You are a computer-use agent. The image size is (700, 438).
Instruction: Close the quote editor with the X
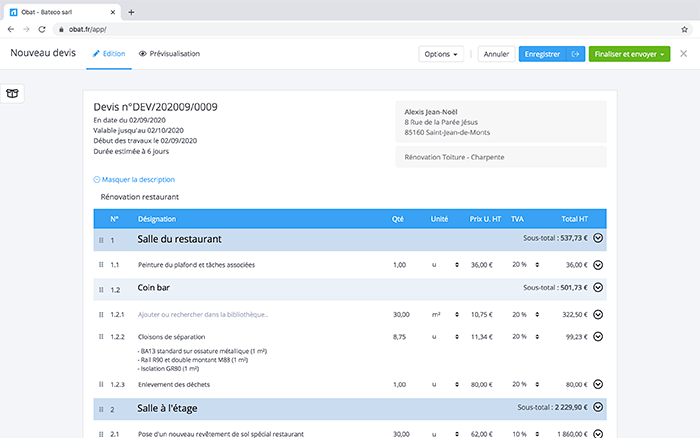(683, 54)
